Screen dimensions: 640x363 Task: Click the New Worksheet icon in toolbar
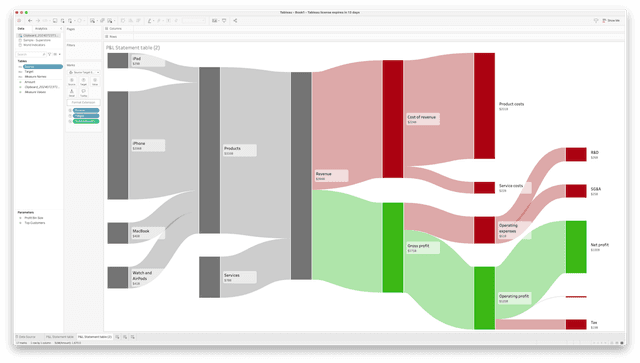click(93, 20)
